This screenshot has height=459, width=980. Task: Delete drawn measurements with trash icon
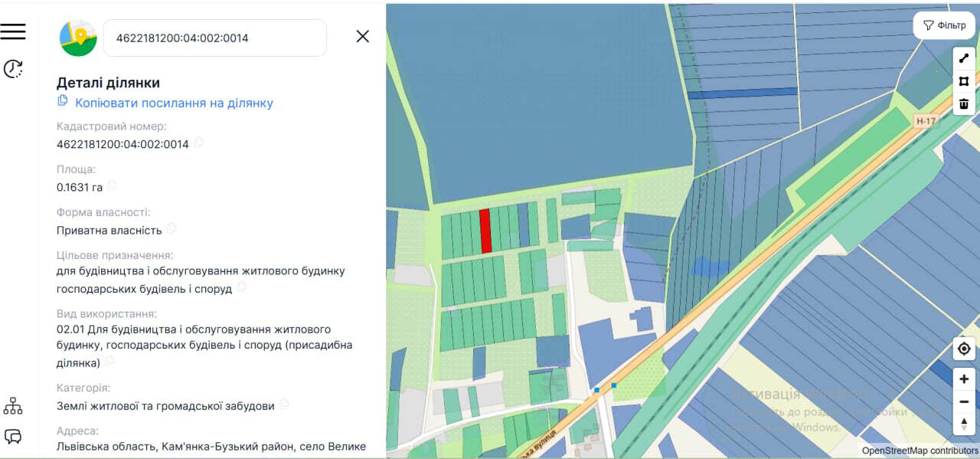click(x=964, y=103)
